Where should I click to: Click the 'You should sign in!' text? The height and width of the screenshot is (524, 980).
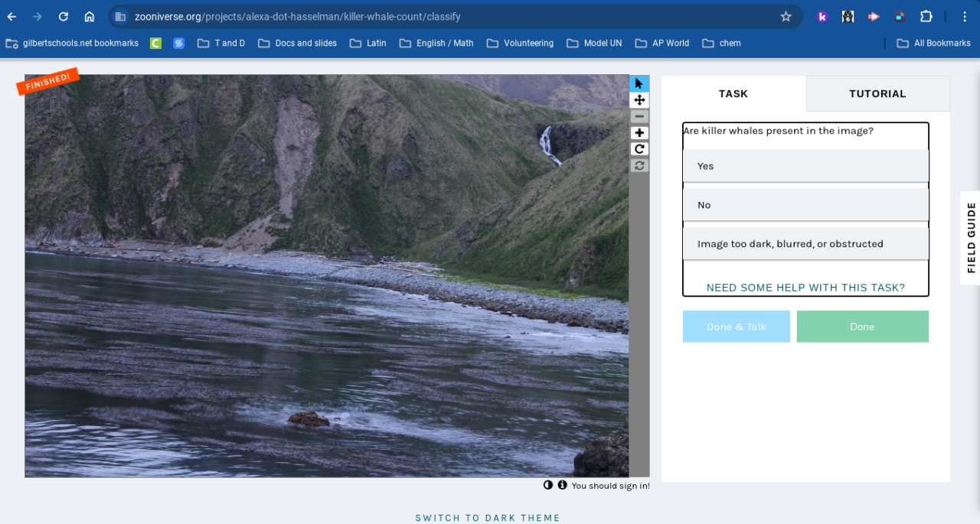(x=611, y=486)
